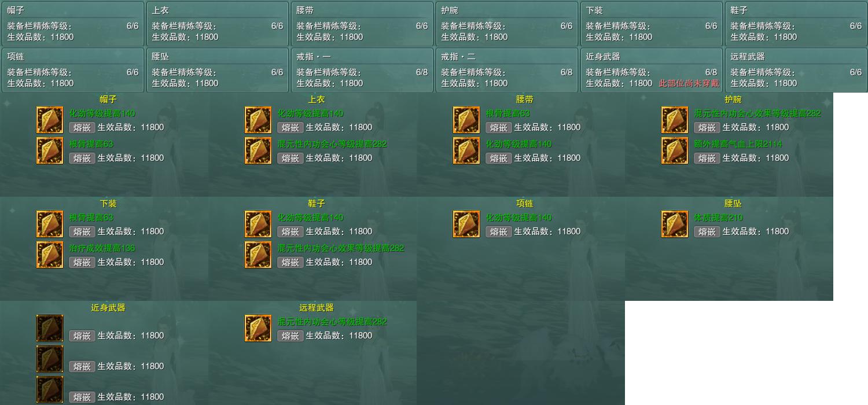This screenshot has height=405, width=868.
Task: Click 熔嵌 button under 腰带 根骨提高63
Action: click(499, 127)
